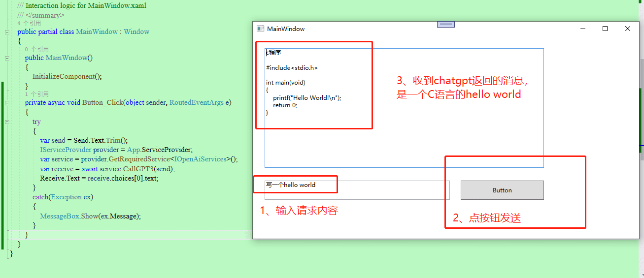Click inside the response text box with C code
The height and width of the screenshot is (278, 644).
404,143
